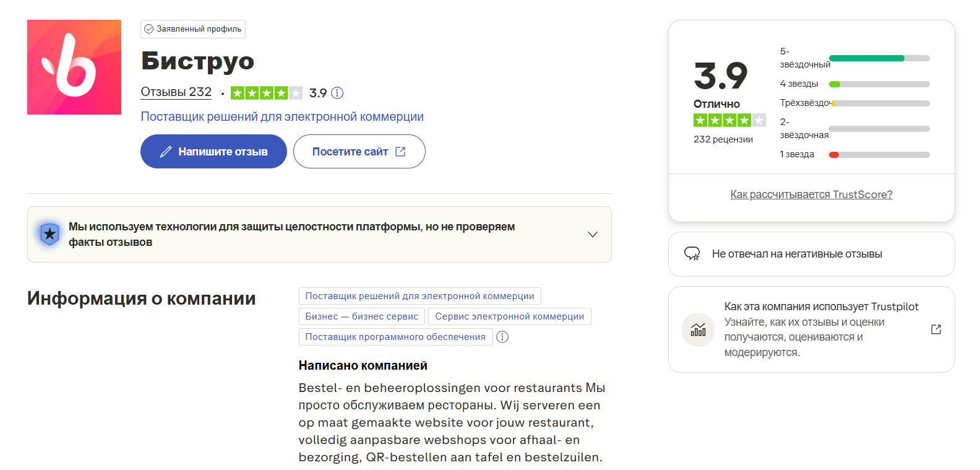Image resolution: width=980 pixels, height=470 pixels.
Task: Click the verified checkmark on claimed profile badge
Action: pos(148,29)
